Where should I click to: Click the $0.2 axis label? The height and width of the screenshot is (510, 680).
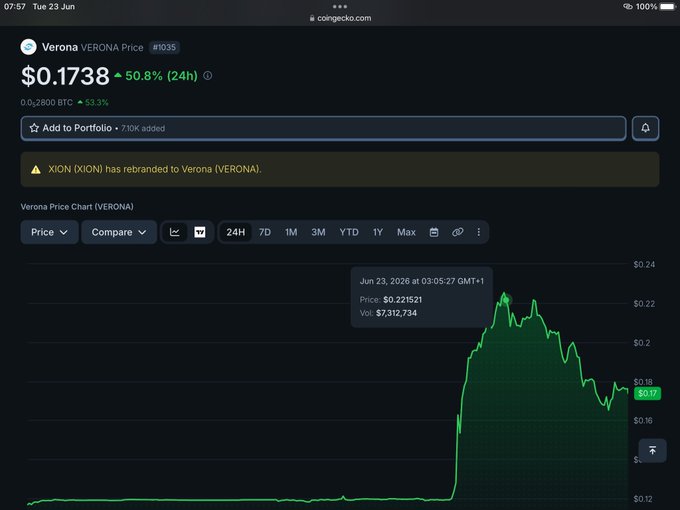tap(642, 343)
